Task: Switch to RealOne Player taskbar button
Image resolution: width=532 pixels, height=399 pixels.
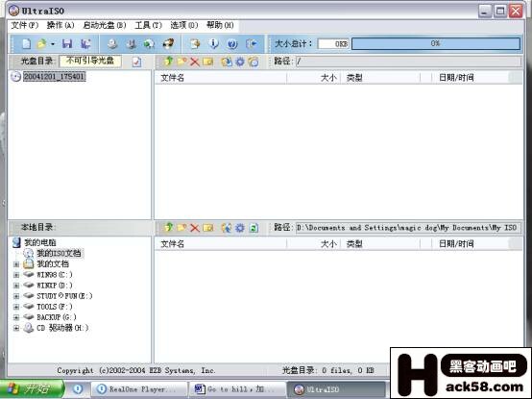Action: pyautogui.click(x=138, y=389)
